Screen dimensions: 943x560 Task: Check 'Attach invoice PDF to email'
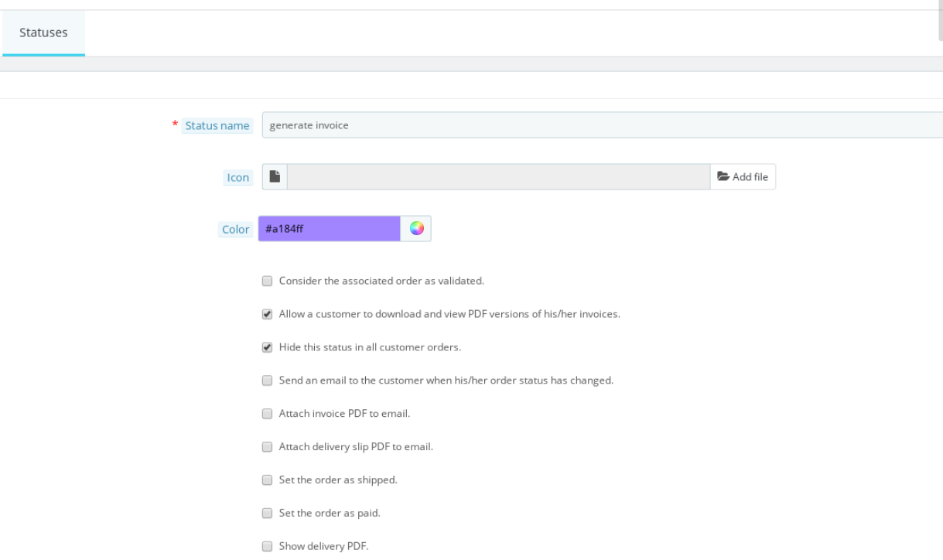(267, 414)
